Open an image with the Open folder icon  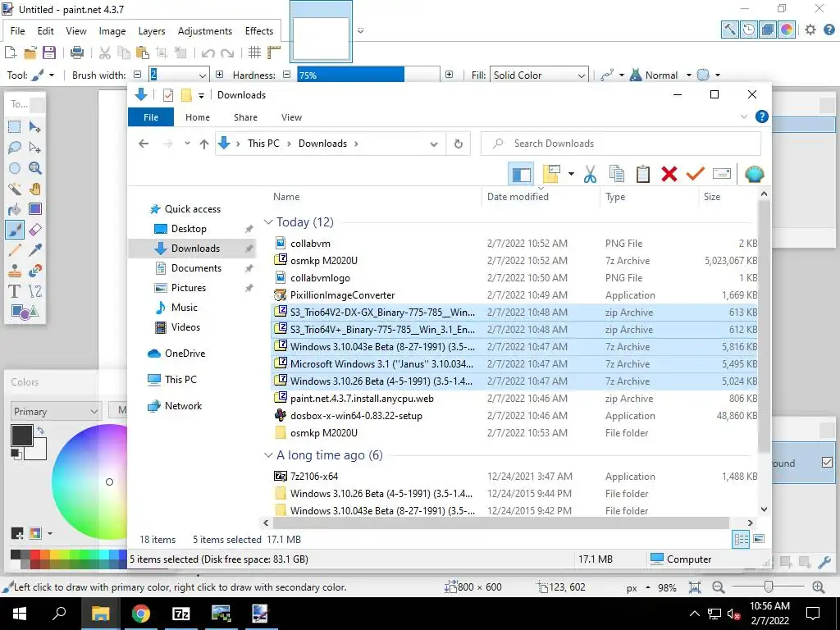[x=30, y=52]
